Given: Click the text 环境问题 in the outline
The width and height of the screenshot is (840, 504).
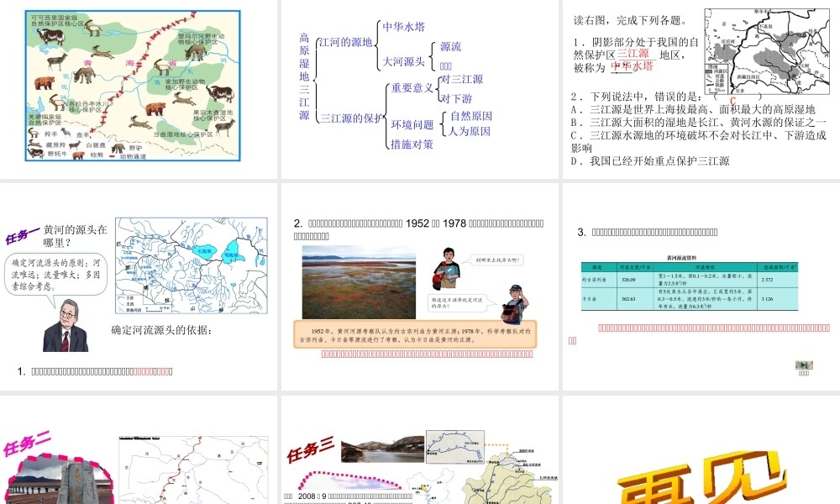Looking at the screenshot, I should click(x=412, y=125).
